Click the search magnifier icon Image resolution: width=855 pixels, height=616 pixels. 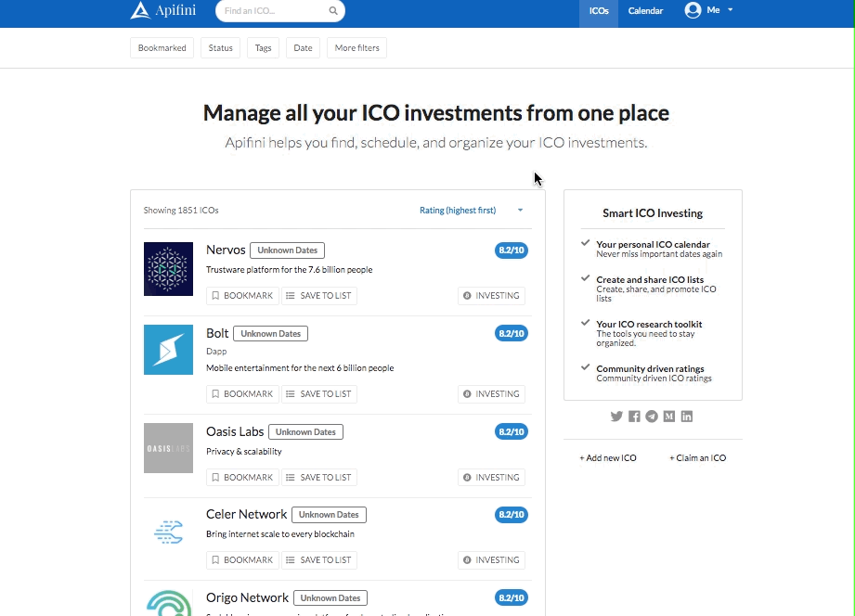tap(333, 11)
